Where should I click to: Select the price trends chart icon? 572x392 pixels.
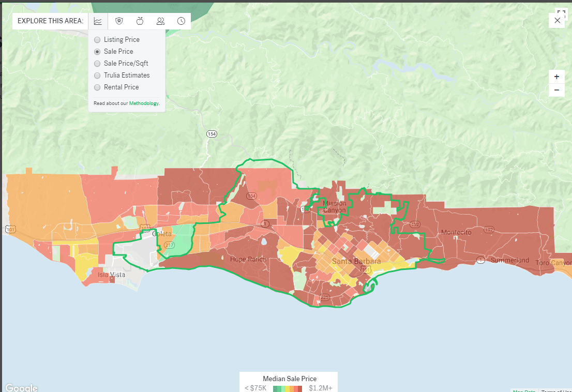(x=98, y=21)
